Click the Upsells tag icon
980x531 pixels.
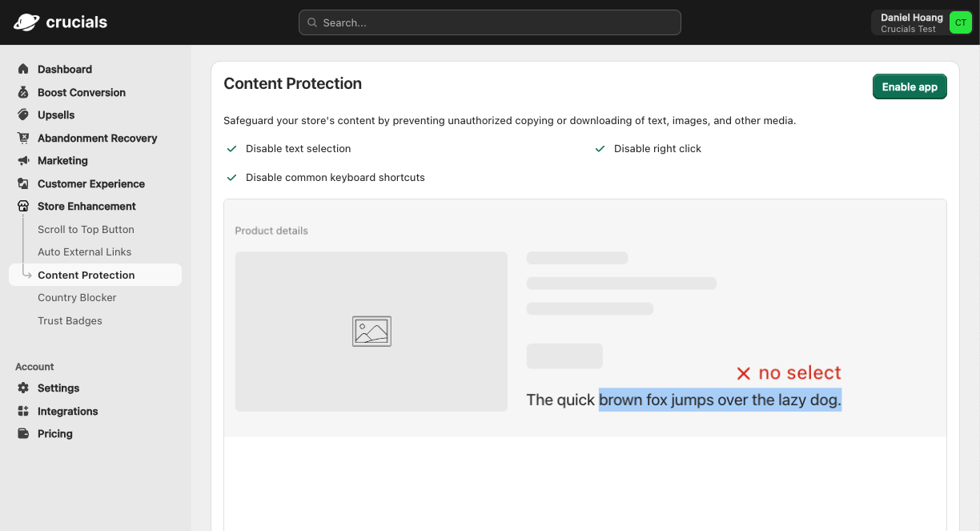click(x=23, y=115)
